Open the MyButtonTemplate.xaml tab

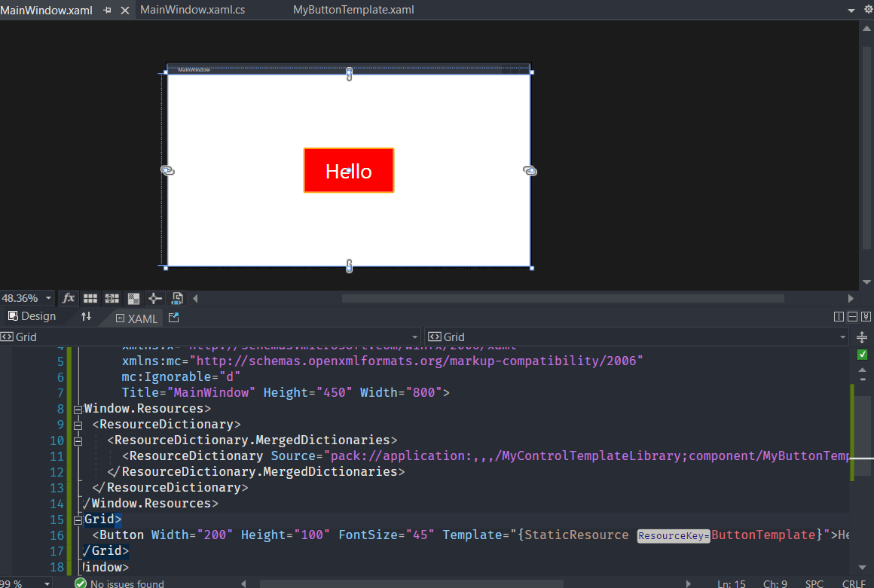[x=353, y=10]
